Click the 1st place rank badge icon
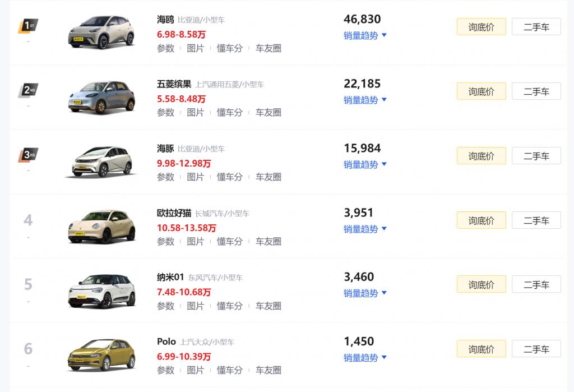Image resolution: width=574 pixels, height=392 pixels. (28, 26)
